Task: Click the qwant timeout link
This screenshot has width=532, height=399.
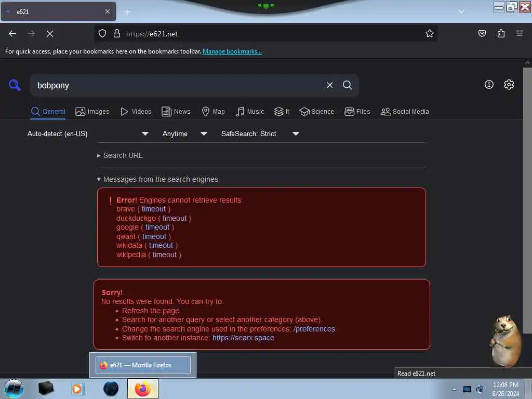Action: pos(154,236)
